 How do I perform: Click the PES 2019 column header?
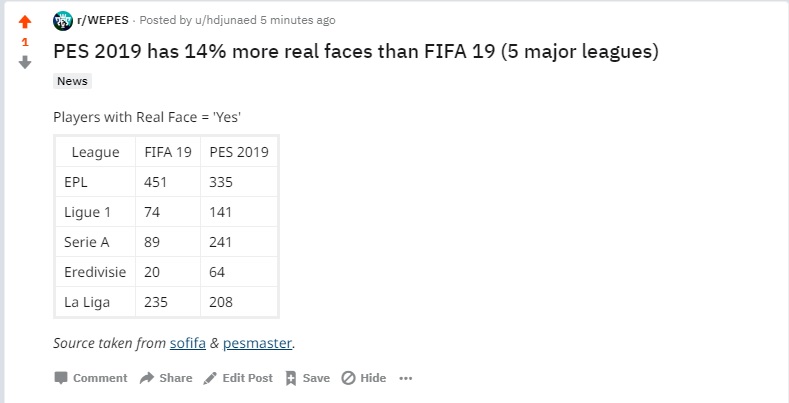pyautogui.click(x=238, y=152)
